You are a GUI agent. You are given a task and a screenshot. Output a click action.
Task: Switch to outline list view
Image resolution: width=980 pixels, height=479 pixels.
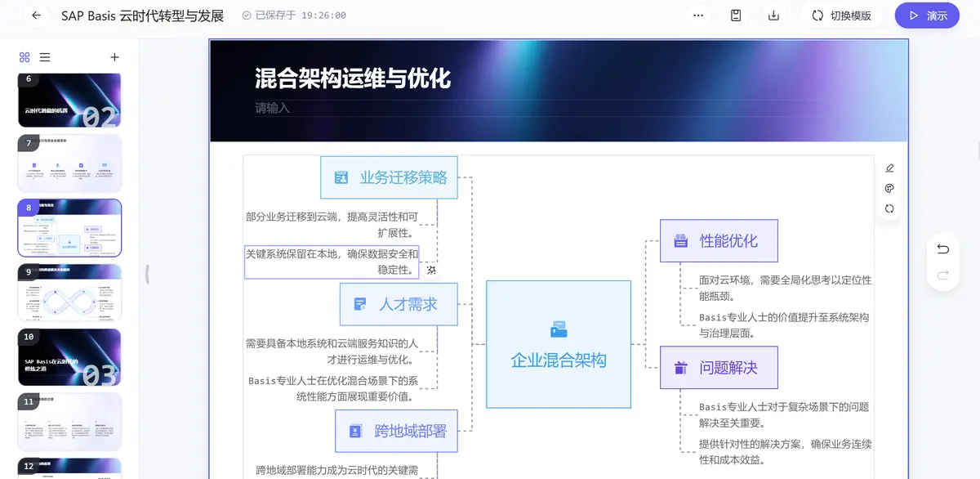pyautogui.click(x=45, y=57)
